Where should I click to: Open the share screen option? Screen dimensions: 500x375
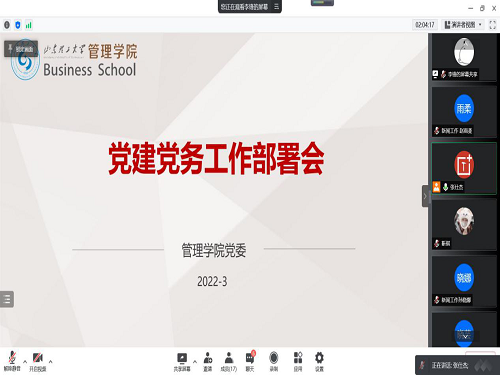(182, 362)
